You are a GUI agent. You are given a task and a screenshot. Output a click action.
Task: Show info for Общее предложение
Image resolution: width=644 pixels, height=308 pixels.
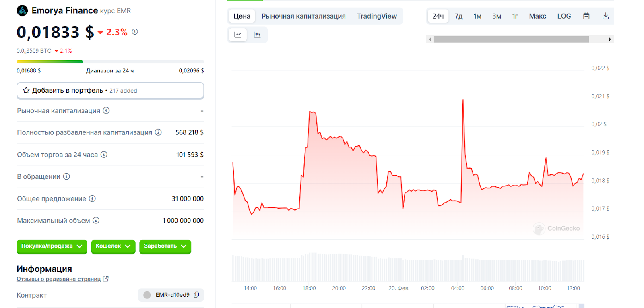pos(92,198)
